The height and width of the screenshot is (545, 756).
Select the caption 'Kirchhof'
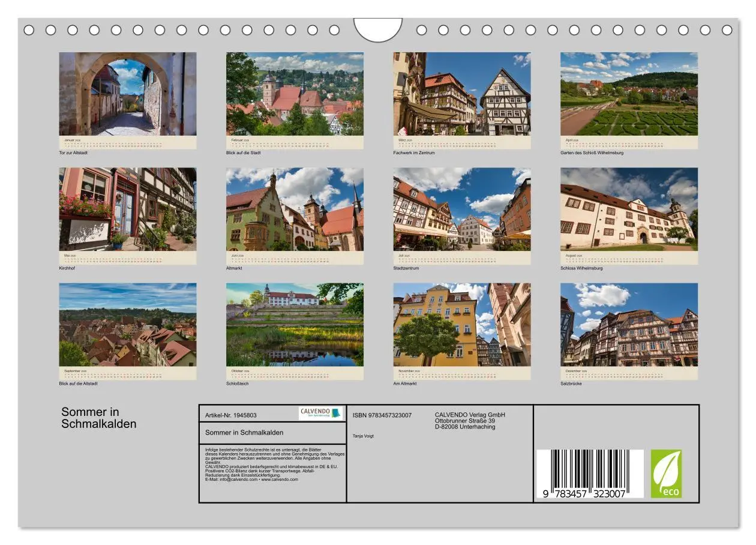click(x=67, y=268)
